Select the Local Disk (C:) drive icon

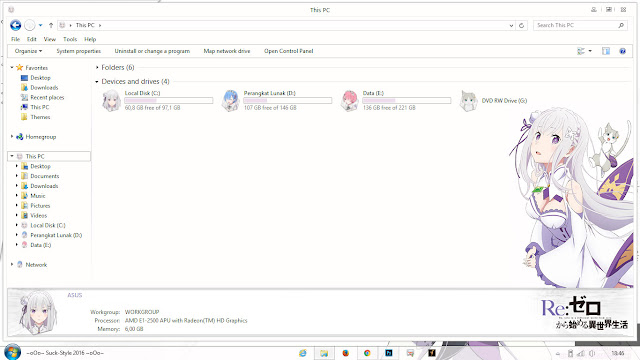coord(111,100)
